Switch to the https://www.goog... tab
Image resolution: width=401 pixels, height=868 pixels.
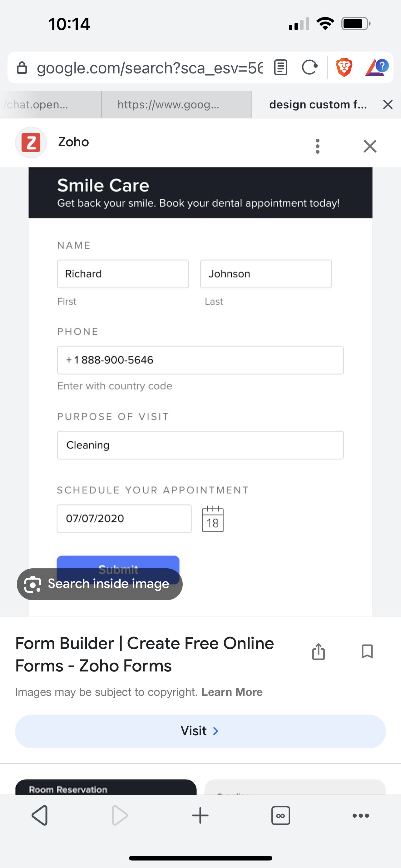(x=168, y=105)
